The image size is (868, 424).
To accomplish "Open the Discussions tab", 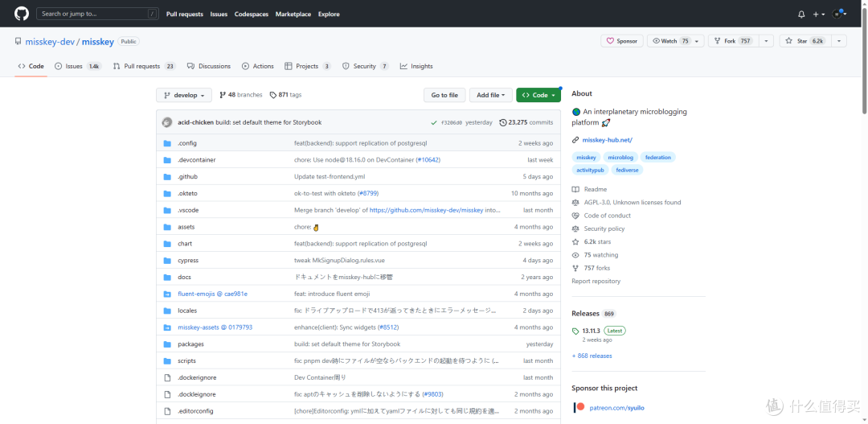I will click(209, 66).
